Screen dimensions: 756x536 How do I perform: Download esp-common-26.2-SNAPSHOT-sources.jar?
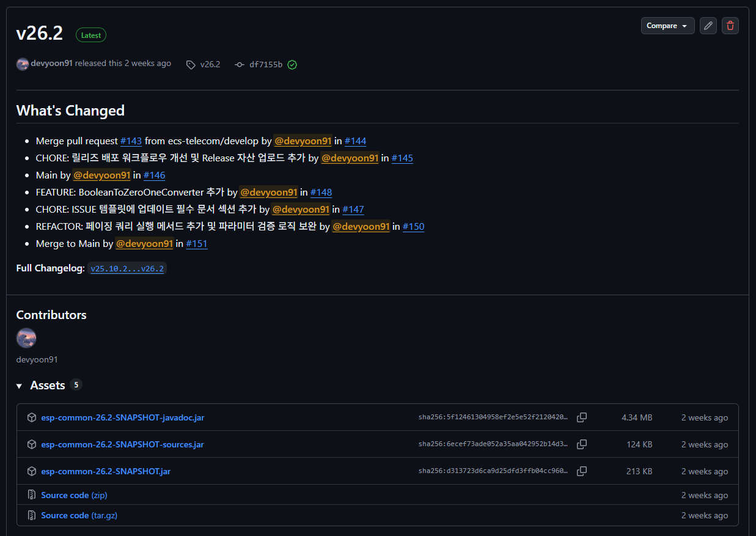122,445
